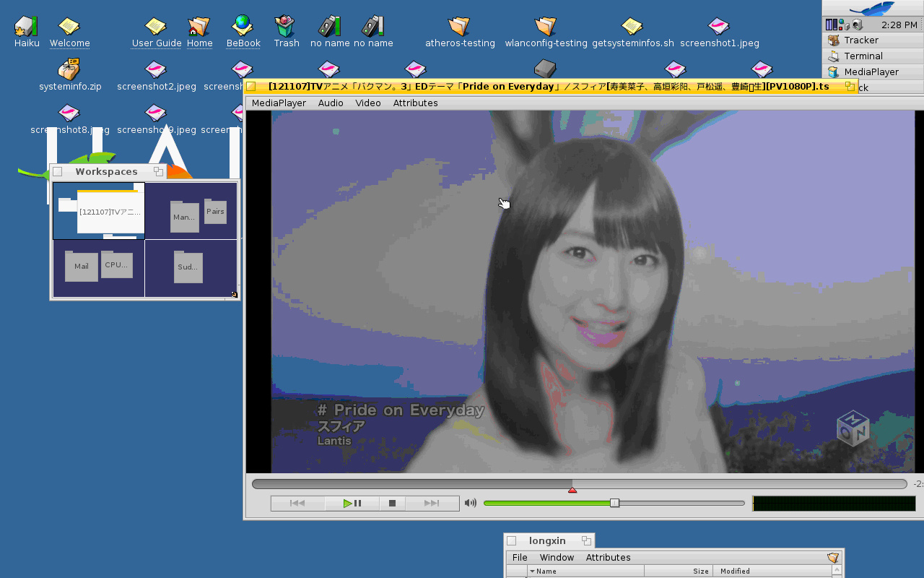Image resolution: width=924 pixels, height=578 pixels.
Task: Sort by Size column in longxin window
Action: [679, 571]
